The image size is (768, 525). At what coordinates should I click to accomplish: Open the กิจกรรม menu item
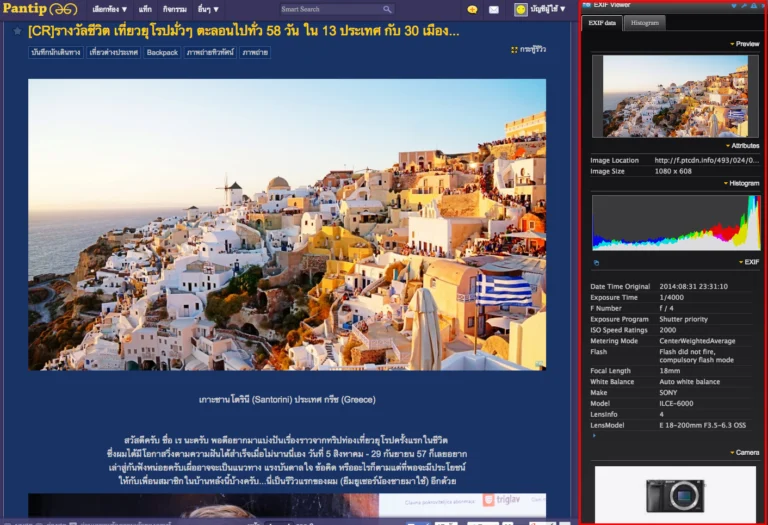tap(175, 9)
